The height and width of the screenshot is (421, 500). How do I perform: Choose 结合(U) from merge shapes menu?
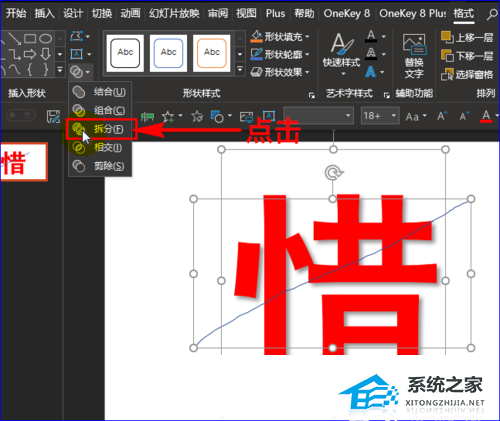[x=100, y=92]
